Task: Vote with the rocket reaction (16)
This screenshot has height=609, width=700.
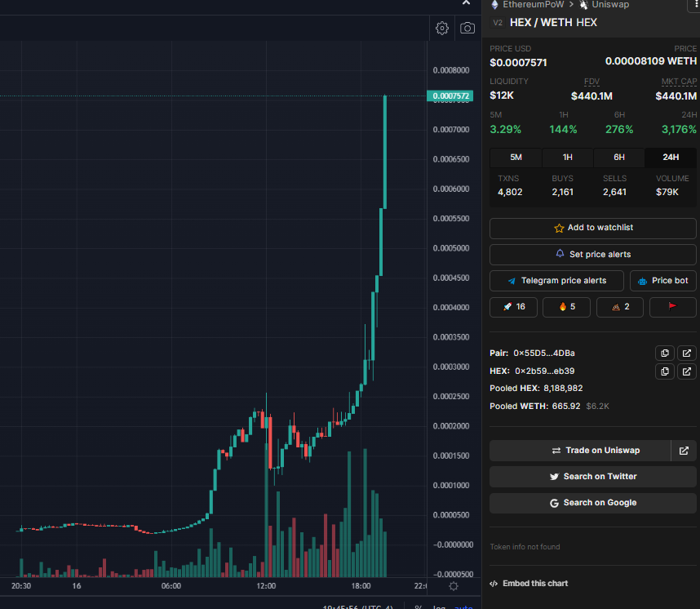Action: click(x=513, y=307)
